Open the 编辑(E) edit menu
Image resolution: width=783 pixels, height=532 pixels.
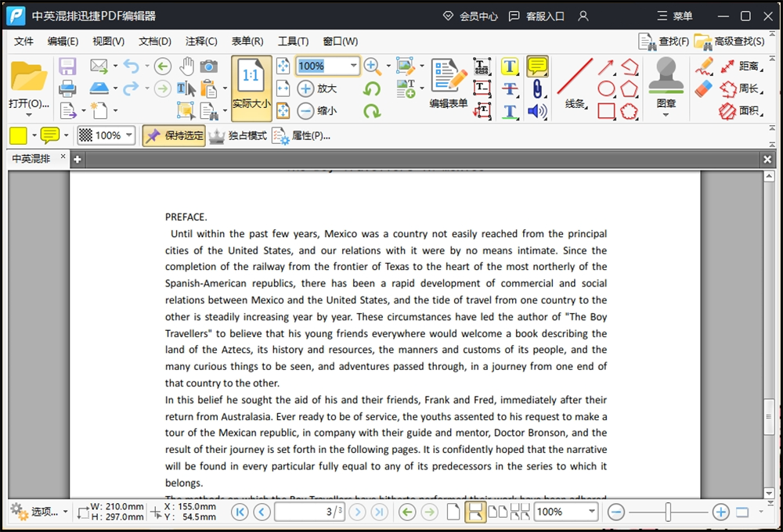point(63,41)
